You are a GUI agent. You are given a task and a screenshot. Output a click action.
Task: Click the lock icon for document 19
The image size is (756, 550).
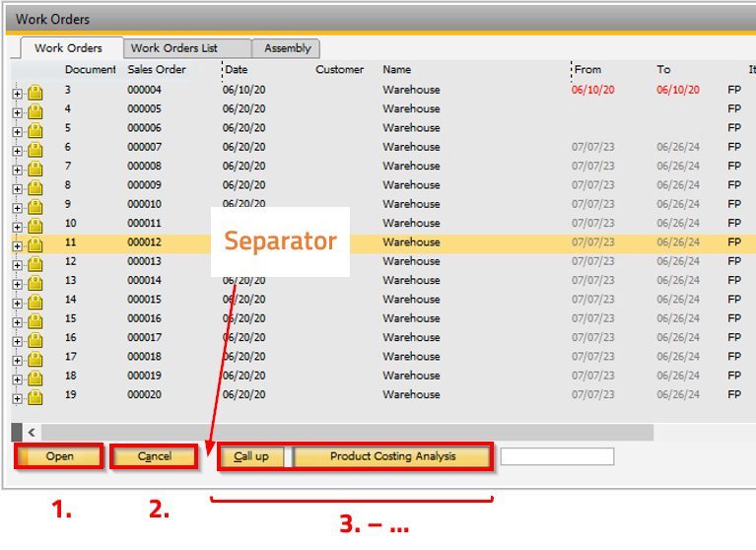35,397
